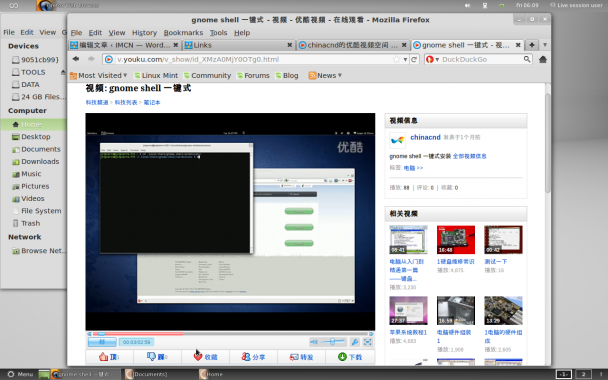This screenshot has height=380, width=608.
Task: Switch to the Links tab
Action: 238,45
